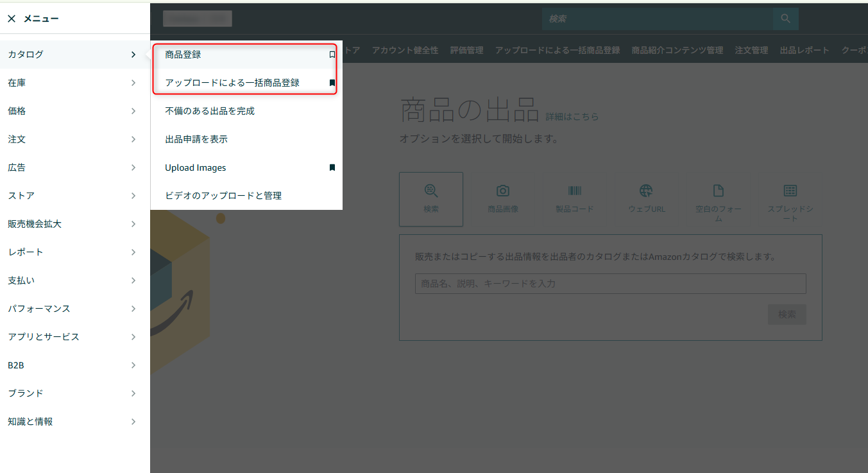Image resolution: width=868 pixels, height=473 pixels.
Task: Choose the 製品コード barcode icon option
Action: pos(575,198)
